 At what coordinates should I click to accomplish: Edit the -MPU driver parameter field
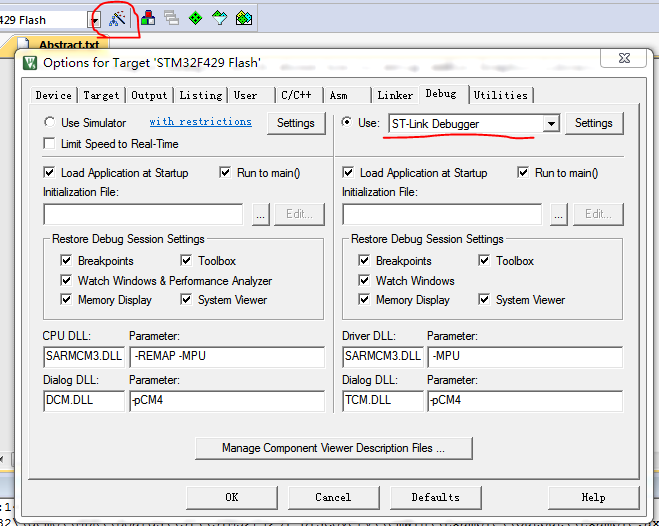525,356
